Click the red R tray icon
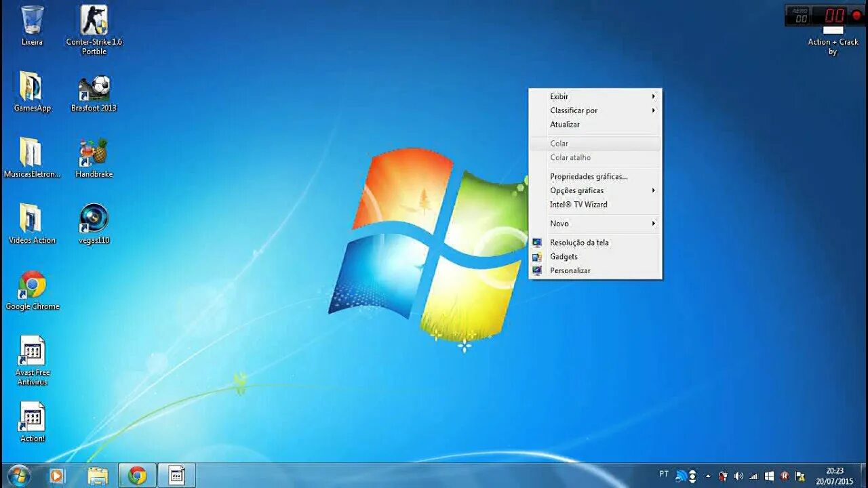The height and width of the screenshot is (488, 868). point(785,476)
